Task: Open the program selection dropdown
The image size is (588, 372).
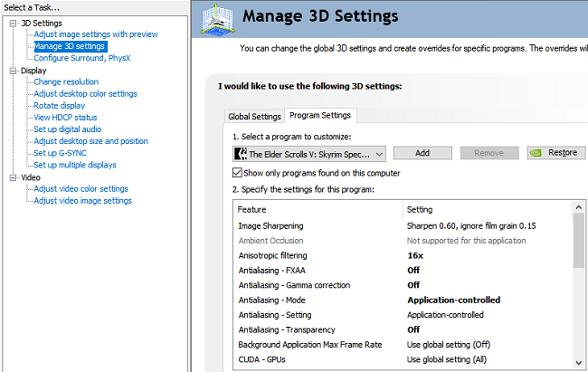Action: tap(378, 154)
